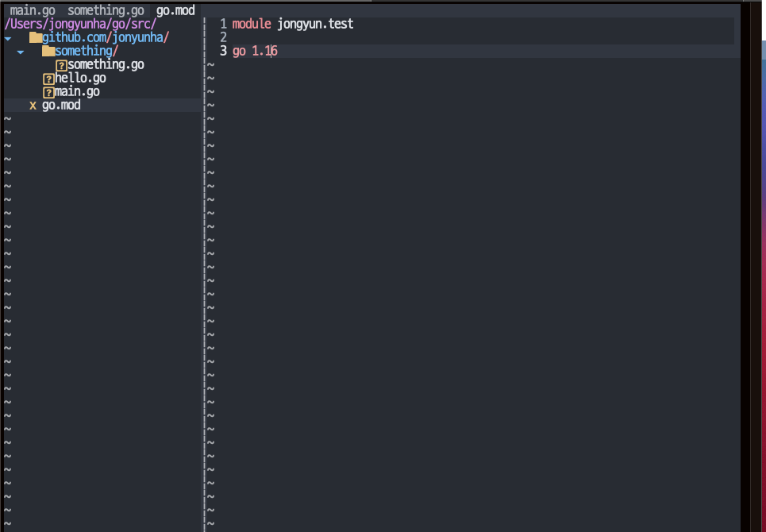The width and height of the screenshot is (766, 532).
Task: Click the /Users/jongyunha/go/src/ root path
Action: [x=81, y=24]
